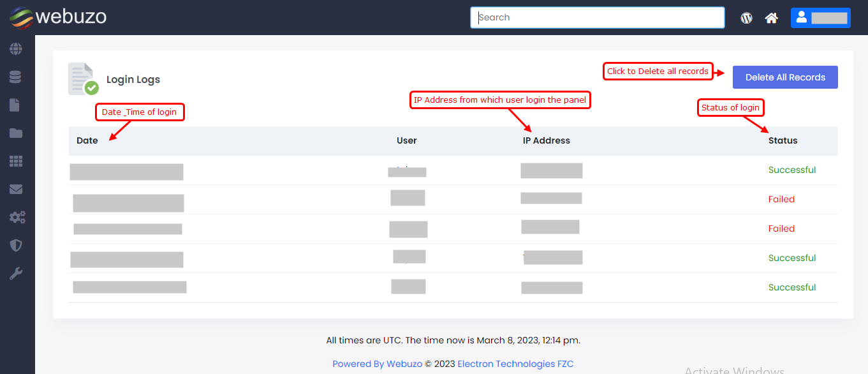Viewport: 868px width, 374px height.
Task: Open the user account menu button
Action: point(820,18)
